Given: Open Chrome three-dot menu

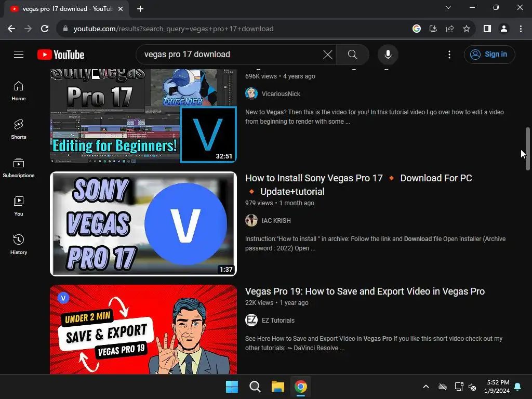Looking at the screenshot, I should point(521,29).
